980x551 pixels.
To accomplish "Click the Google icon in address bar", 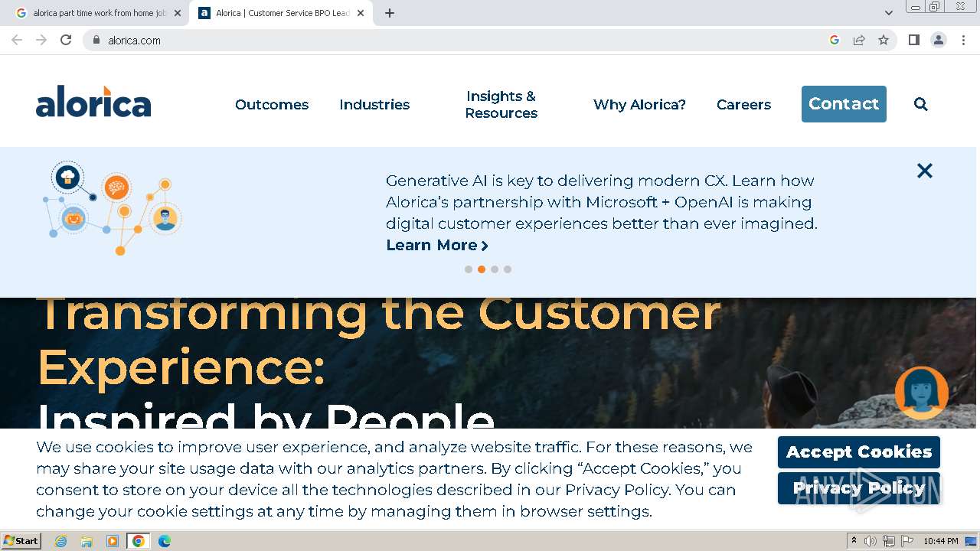I will (x=835, y=40).
